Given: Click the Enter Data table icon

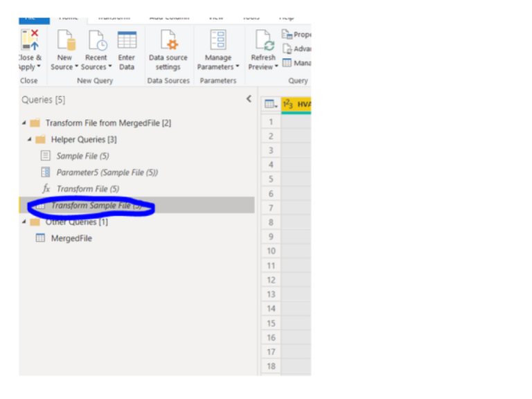Looking at the screenshot, I should 127,40.
